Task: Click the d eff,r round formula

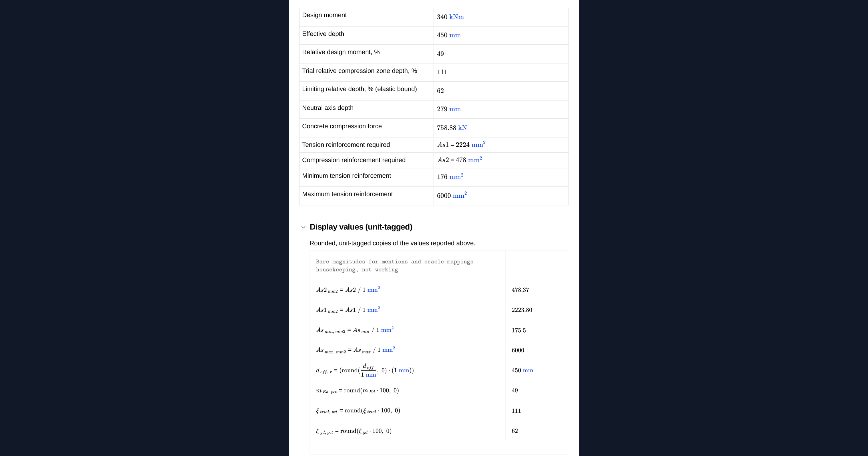Action: [x=365, y=370]
